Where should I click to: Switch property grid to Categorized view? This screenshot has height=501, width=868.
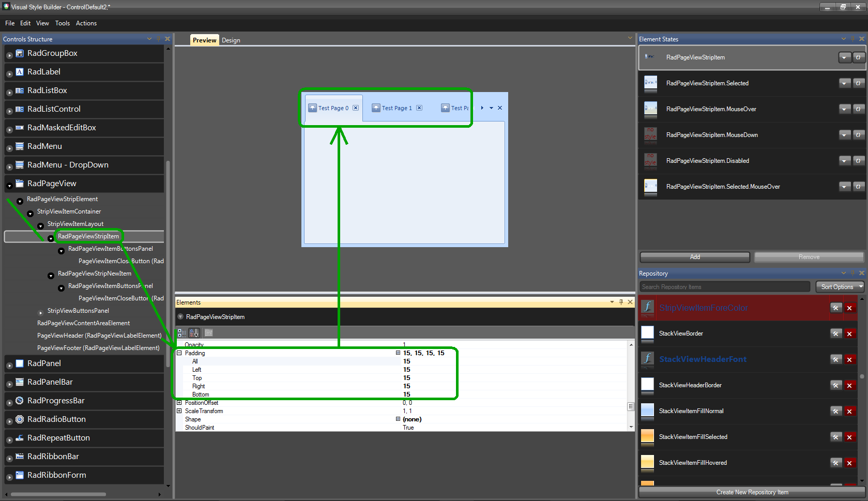182,333
